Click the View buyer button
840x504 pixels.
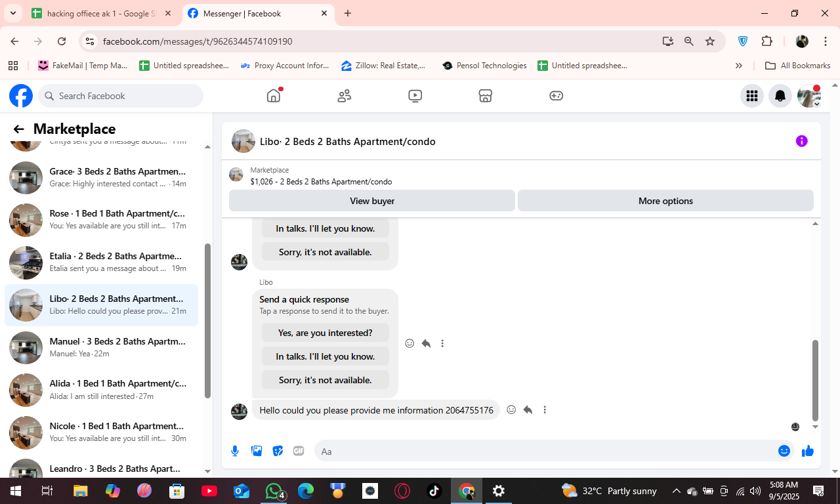click(x=372, y=201)
